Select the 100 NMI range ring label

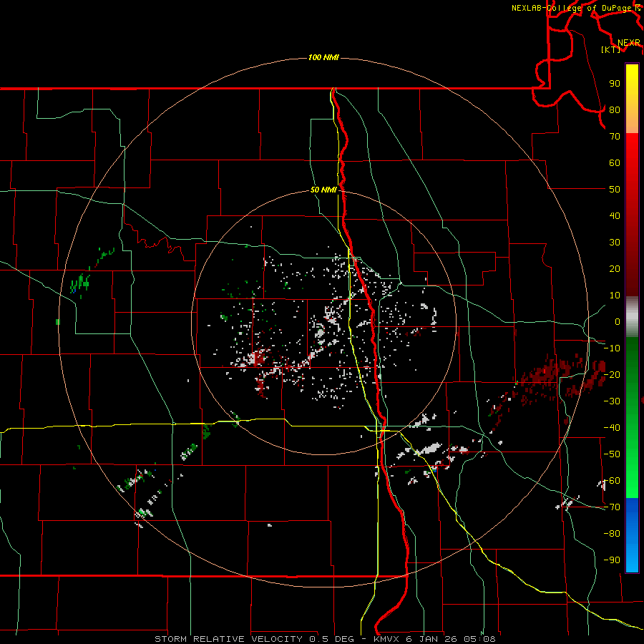(323, 57)
